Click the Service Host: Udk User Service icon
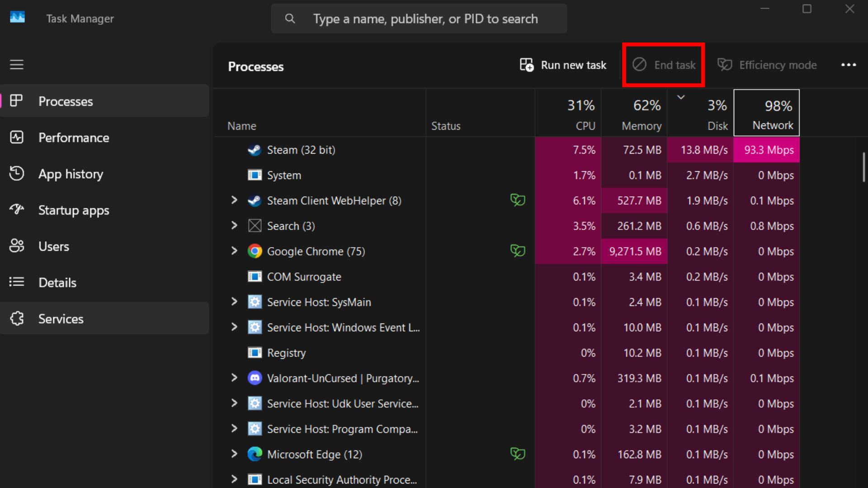Image resolution: width=868 pixels, height=488 pixels. (x=255, y=403)
